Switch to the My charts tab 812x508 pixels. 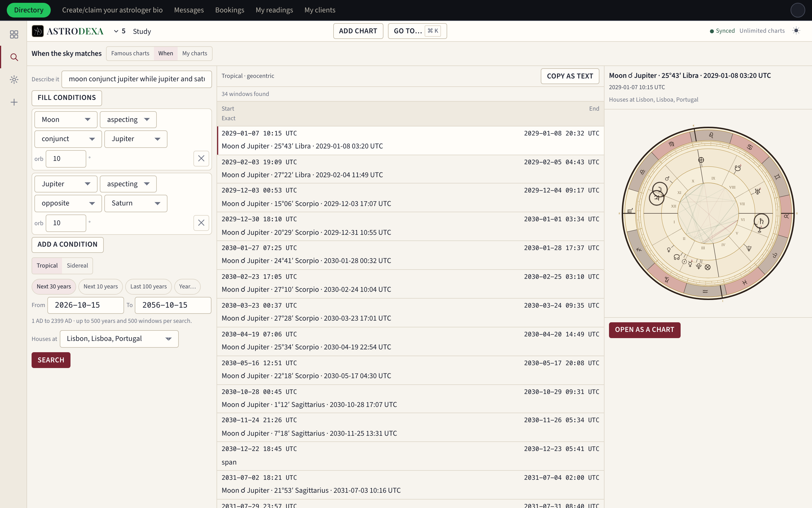(195, 53)
